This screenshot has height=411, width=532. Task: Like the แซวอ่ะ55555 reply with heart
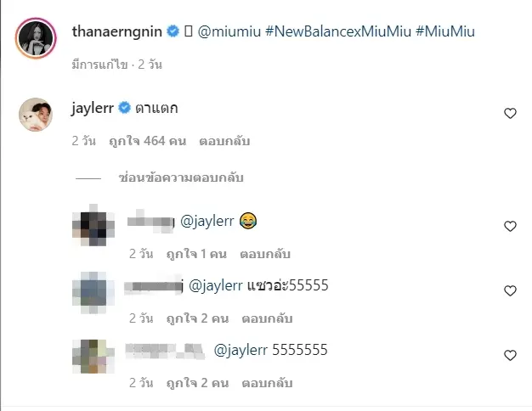point(510,290)
